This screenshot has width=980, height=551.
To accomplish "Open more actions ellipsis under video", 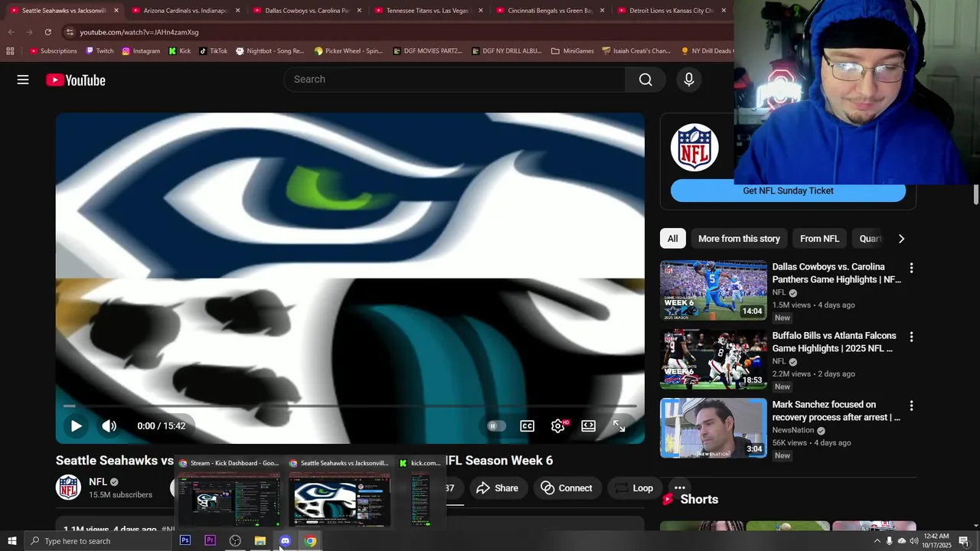I will [679, 488].
